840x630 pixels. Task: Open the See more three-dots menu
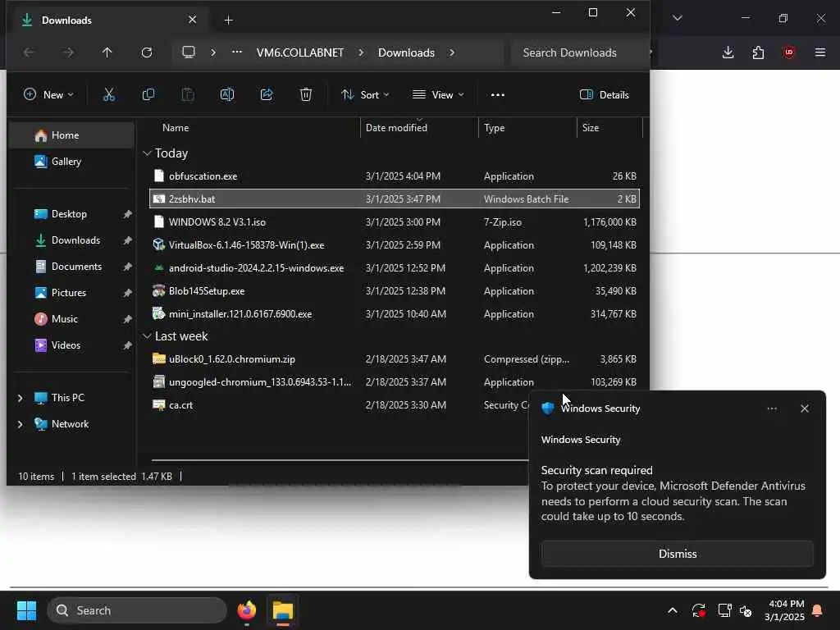[498, 95]
